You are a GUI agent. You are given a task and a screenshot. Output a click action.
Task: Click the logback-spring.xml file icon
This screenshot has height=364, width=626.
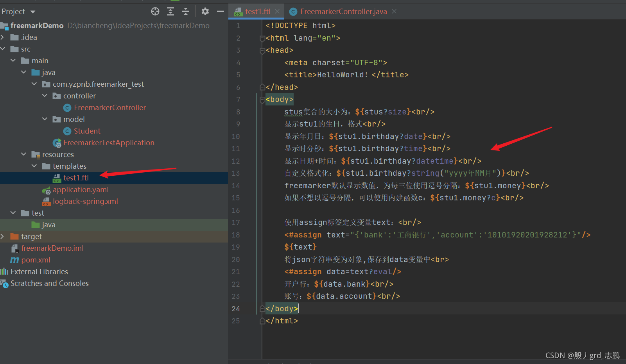(46, 202)
